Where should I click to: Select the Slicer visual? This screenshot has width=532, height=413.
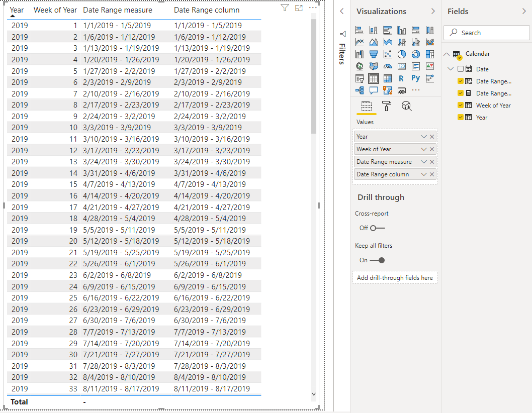[360, 79]
